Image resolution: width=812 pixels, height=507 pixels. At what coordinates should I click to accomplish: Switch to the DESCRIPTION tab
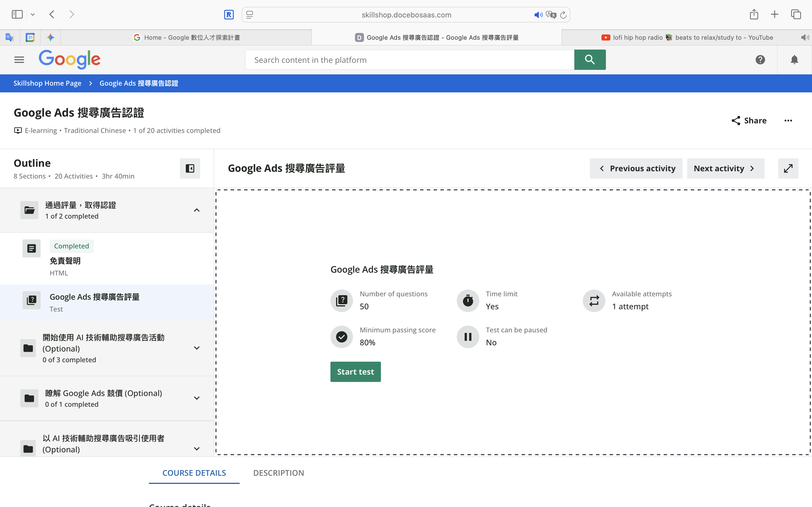point(279,473)
